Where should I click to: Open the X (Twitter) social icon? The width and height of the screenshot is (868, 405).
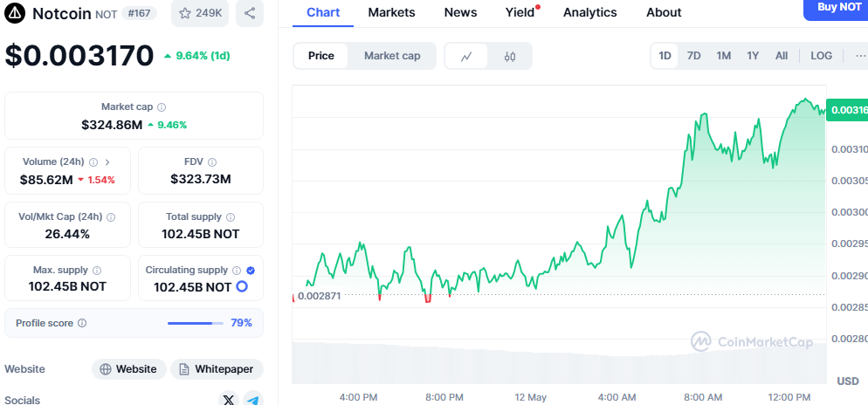tap(229, 399)
